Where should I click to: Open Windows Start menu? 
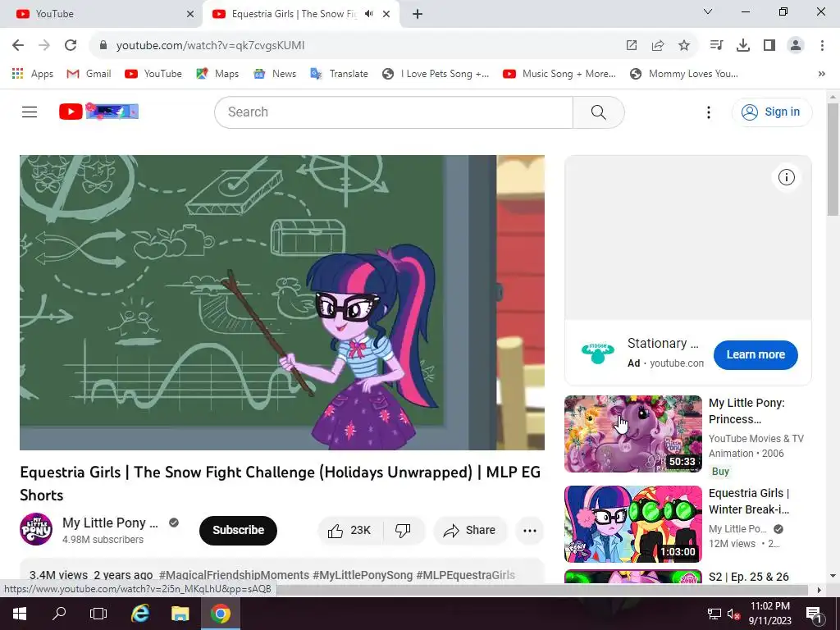20,614
